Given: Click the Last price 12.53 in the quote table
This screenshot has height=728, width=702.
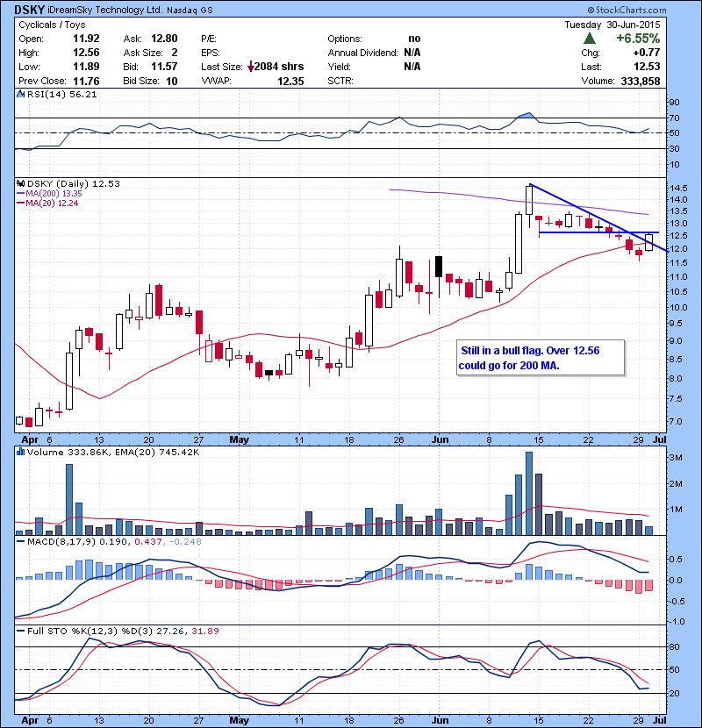Looking at the screenshot, I should (647, 67).
